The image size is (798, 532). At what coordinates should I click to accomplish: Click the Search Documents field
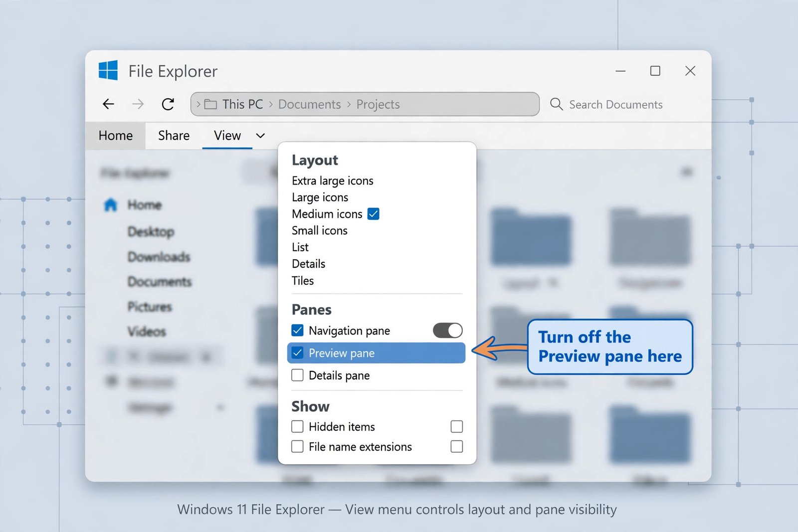point(616,104)
